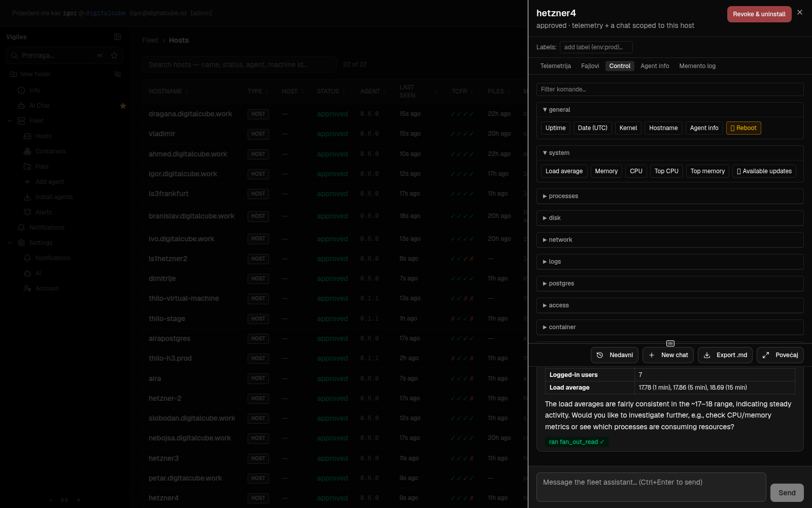
Task: Click Revoke & uninstall button
Action: (759, 14)
